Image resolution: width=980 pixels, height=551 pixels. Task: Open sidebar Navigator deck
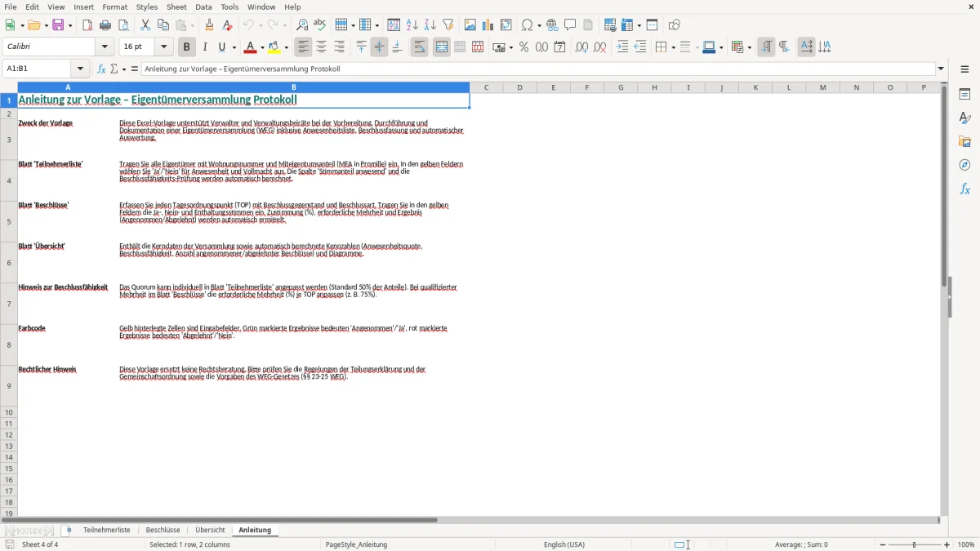(964, 165)
